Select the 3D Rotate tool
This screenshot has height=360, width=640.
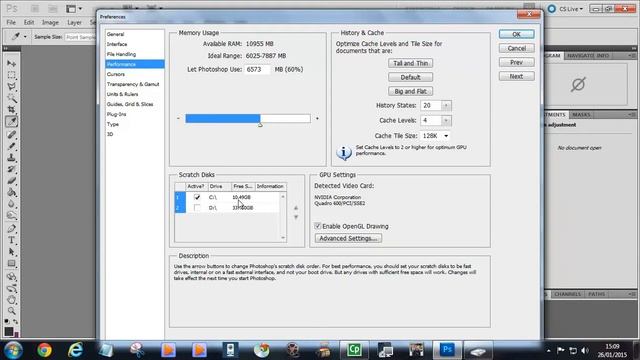(x=11, y=277)
